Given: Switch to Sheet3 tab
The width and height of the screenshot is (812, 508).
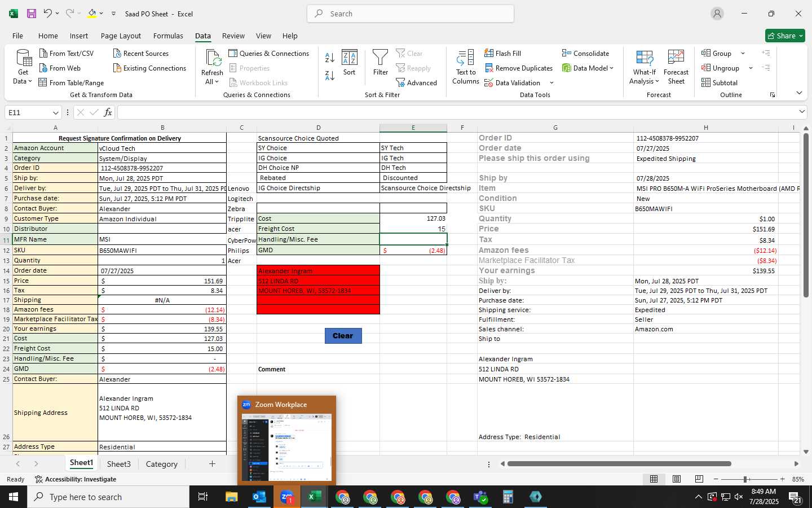Looking at the screenshot, I should click(x=118, y=464).
